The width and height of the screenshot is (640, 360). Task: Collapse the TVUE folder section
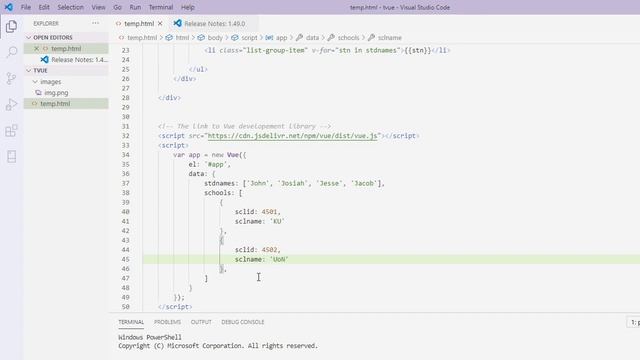tap(29, 71)
